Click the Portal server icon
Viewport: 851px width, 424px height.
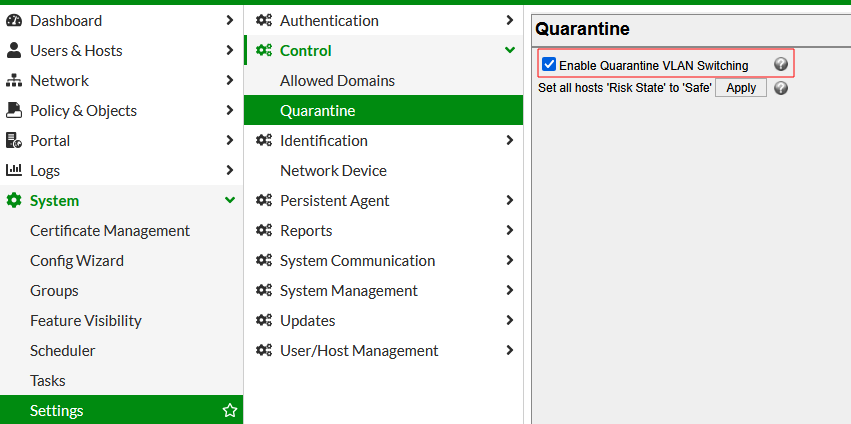[x=14, y=140]
